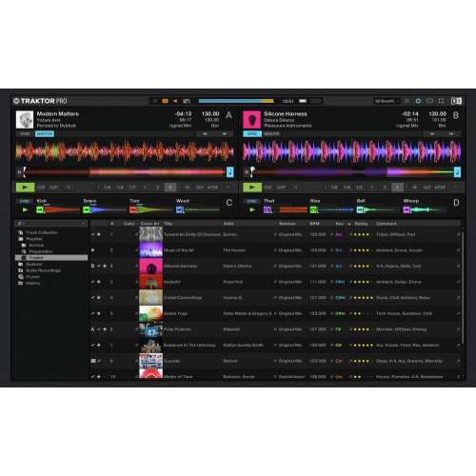Click CUE button on Deck B

click(x=268, y=188)
